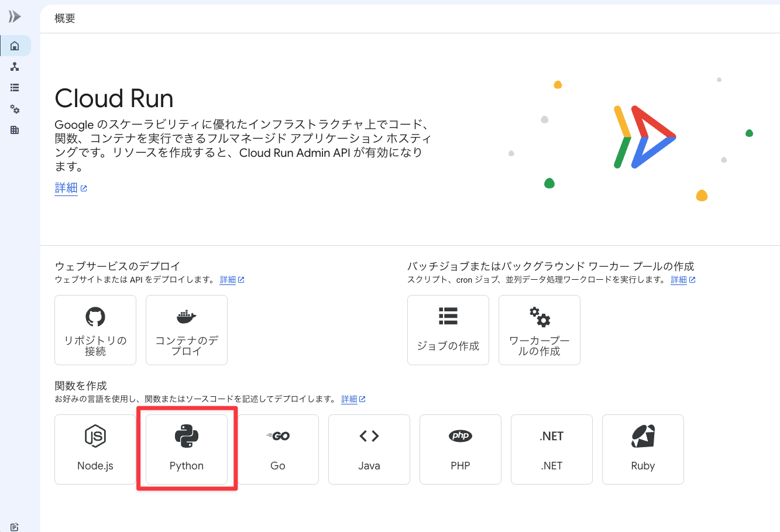This screenshot has height=532, width=780.
Task: Create a function with Go label
Action: 278,466
